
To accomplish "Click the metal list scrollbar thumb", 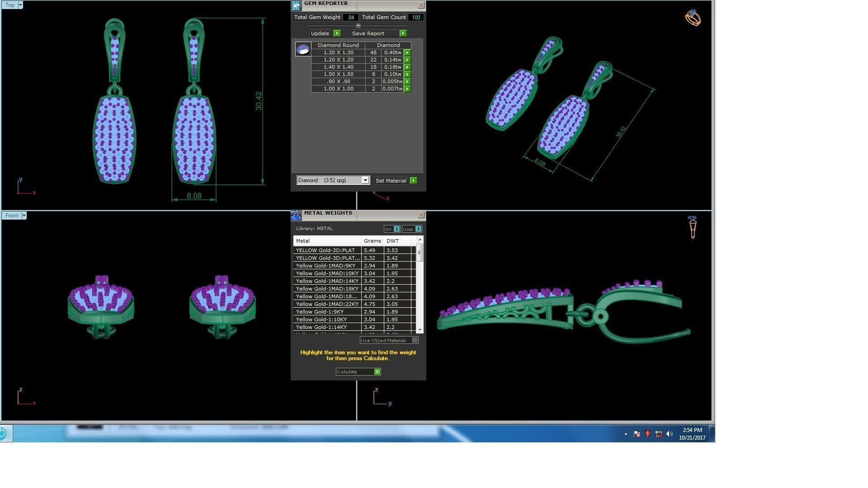I will [420, 252].
